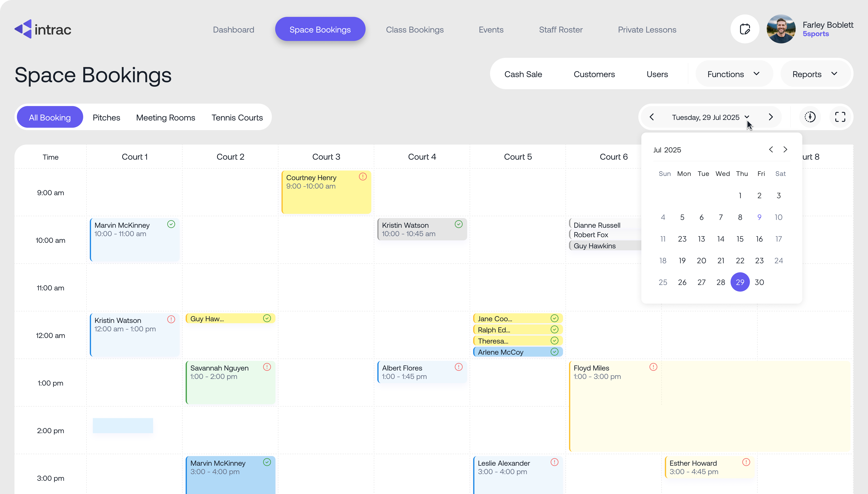
Task: Click the clock history icon
Action: click(810, 117)
